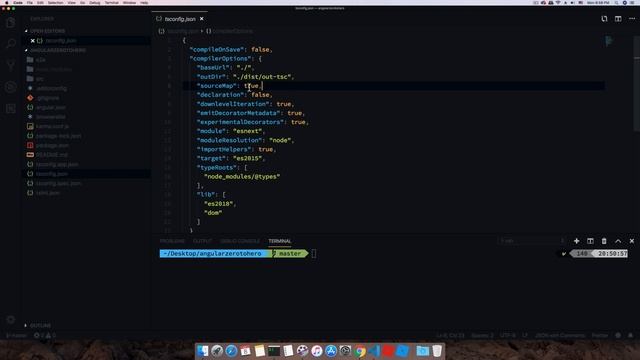
Task: Split the editor to the right
Action: pos(618,19)
